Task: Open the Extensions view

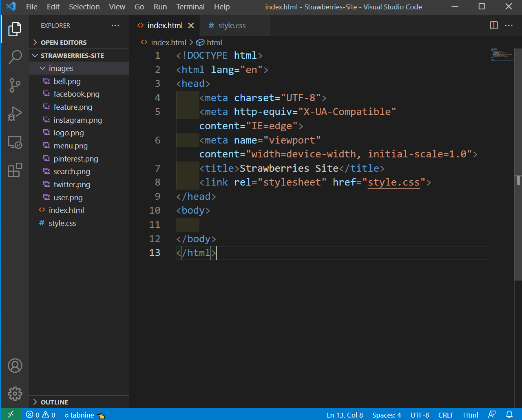Action: tap(15, 170)
